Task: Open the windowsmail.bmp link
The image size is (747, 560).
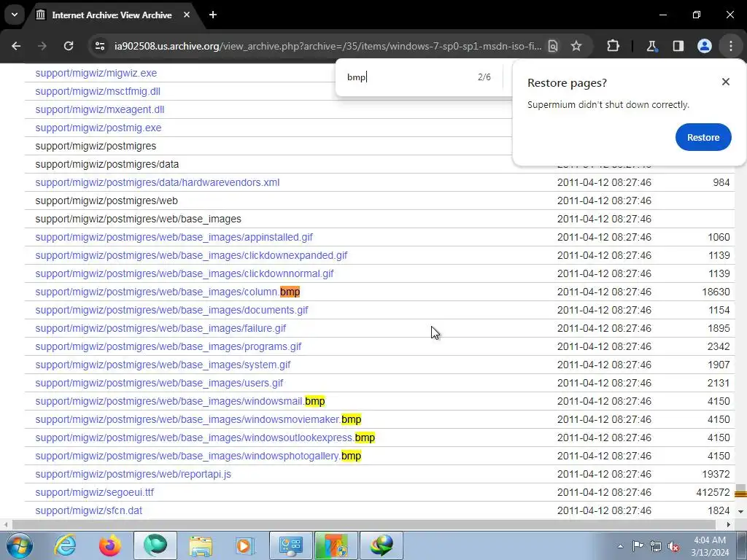Action: click(180, 401)
